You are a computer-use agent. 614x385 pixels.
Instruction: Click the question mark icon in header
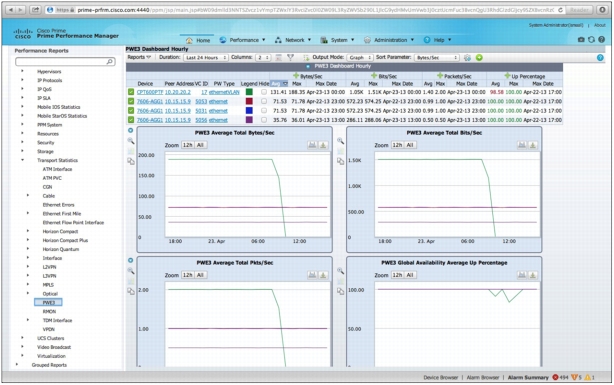pos(601,40)
